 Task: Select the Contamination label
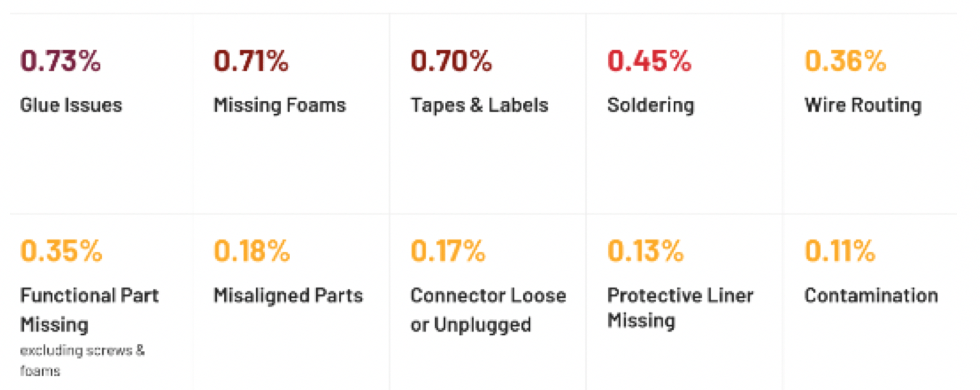pos(871,296)
